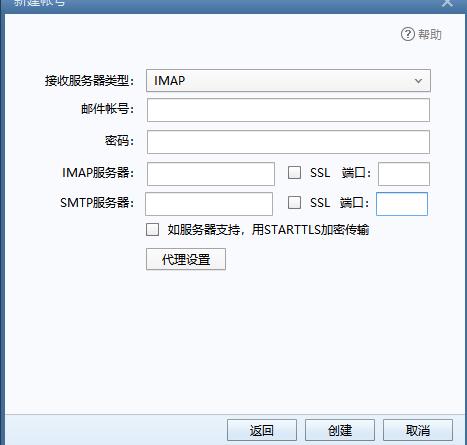Open the 帮助 help icon
467x445 pixels.
click(407, 34)
